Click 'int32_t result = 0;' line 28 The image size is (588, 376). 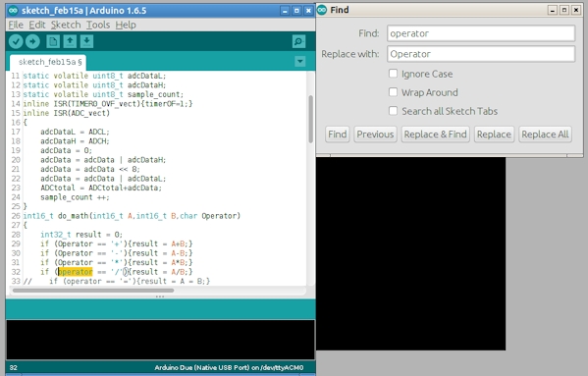[x=81, y=235]
